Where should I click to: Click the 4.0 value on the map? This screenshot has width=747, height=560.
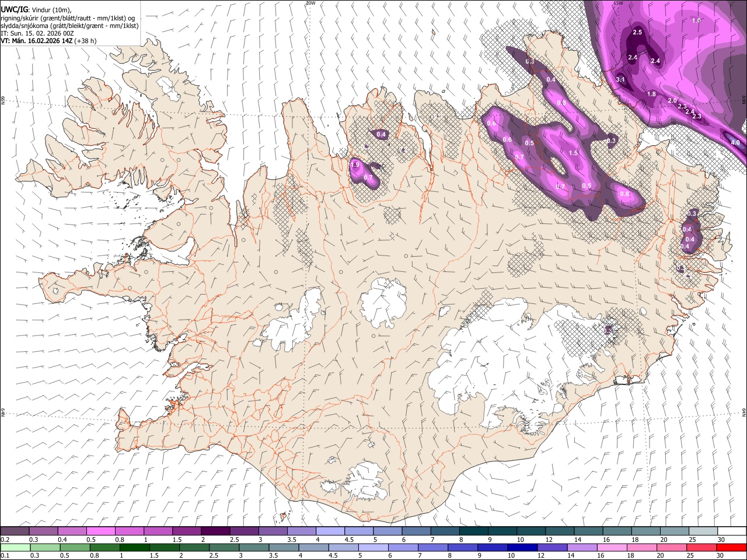pyautogui.click(x=735, y=142)
